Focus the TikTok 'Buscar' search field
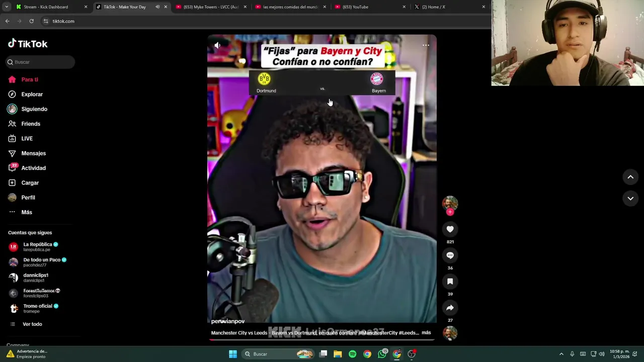 pyautogui.click(x=41, y=62)
